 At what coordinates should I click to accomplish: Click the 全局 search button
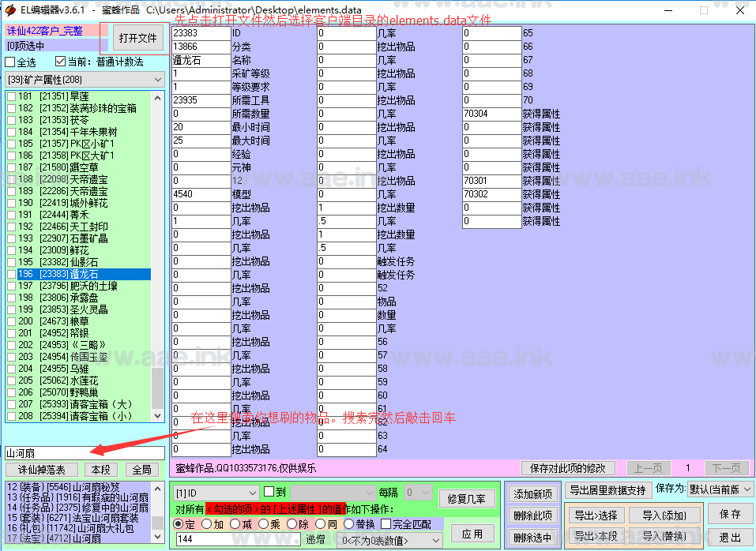141,470
